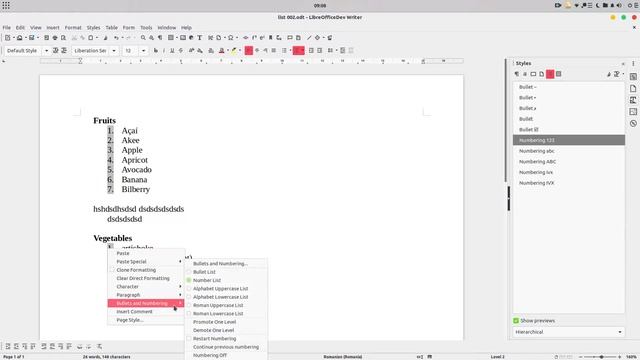Open the Format menu
The image size is (640, 360).
coord(73,27)
